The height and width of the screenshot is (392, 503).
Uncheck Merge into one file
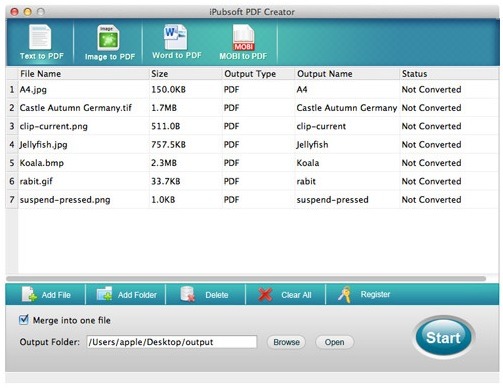coord(24,320)
